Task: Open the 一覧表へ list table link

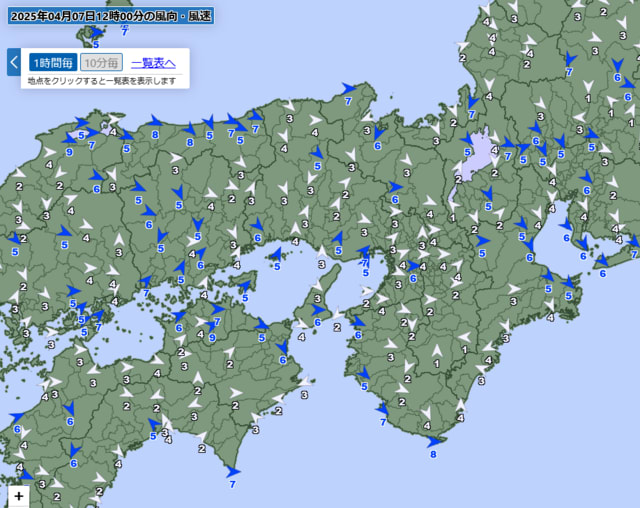Action: point(153,63)
